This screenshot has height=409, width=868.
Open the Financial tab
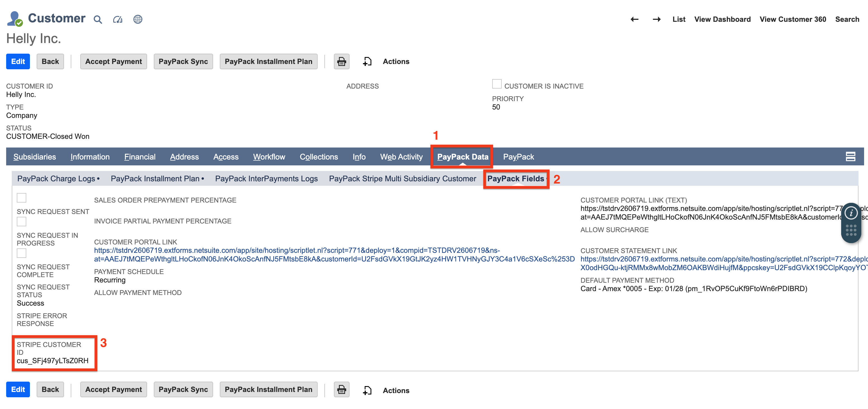click(140, 157)
